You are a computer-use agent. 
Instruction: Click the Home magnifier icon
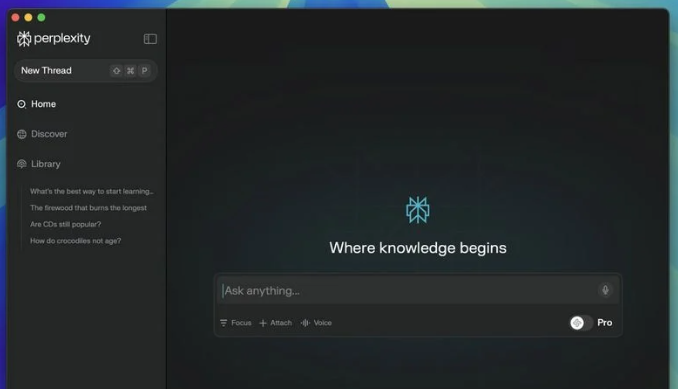point(22,104)
